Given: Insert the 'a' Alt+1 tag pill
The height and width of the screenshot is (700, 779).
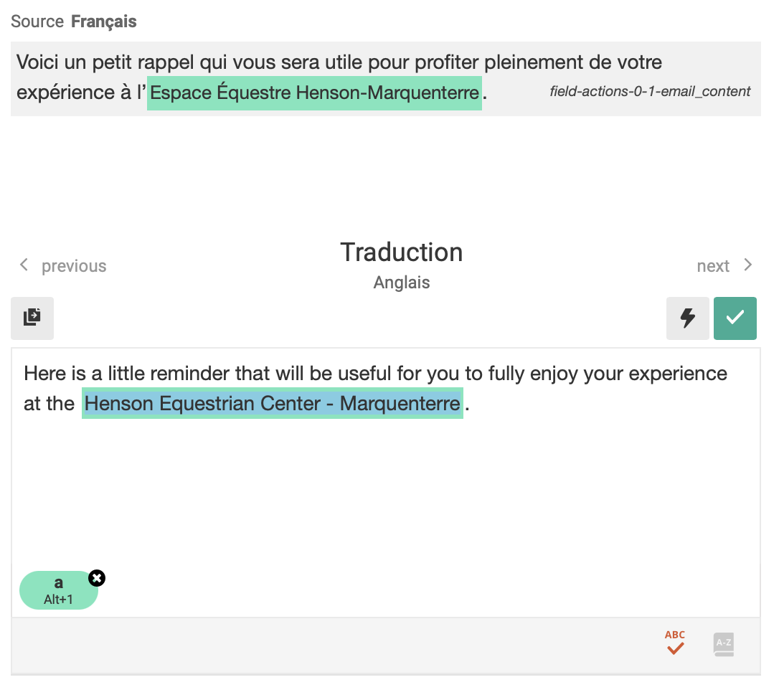Looking at the screenshot, I should (59, 590).
